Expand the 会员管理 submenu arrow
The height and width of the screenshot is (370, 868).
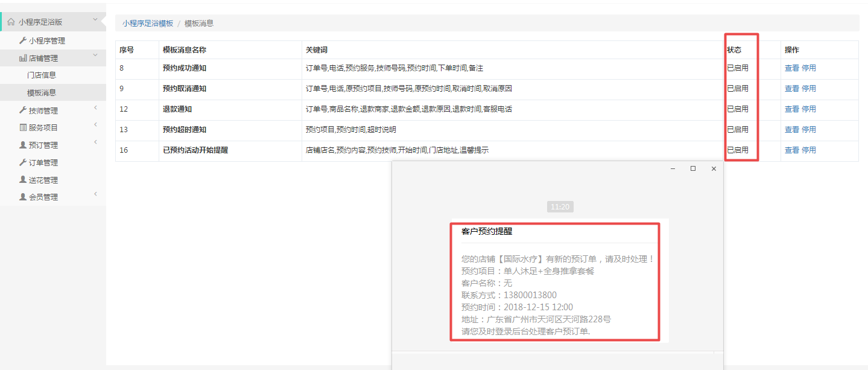95,194
